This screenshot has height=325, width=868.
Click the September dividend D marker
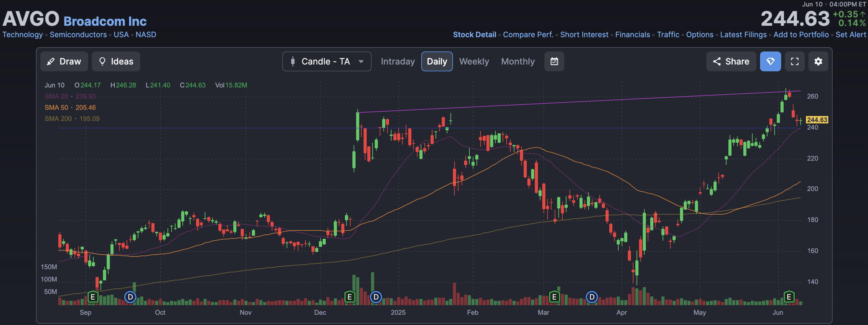coord(130,297)
